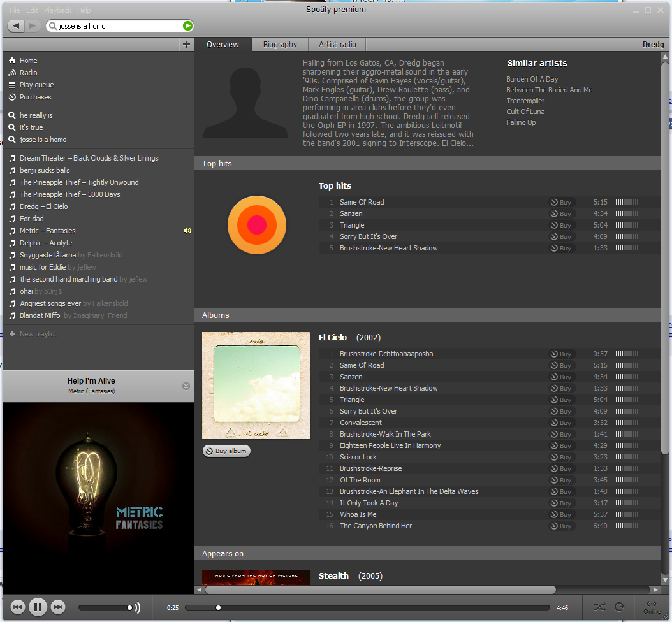Open similar artist Falling Up
This screenshot has width=672, height=622.
521,122
